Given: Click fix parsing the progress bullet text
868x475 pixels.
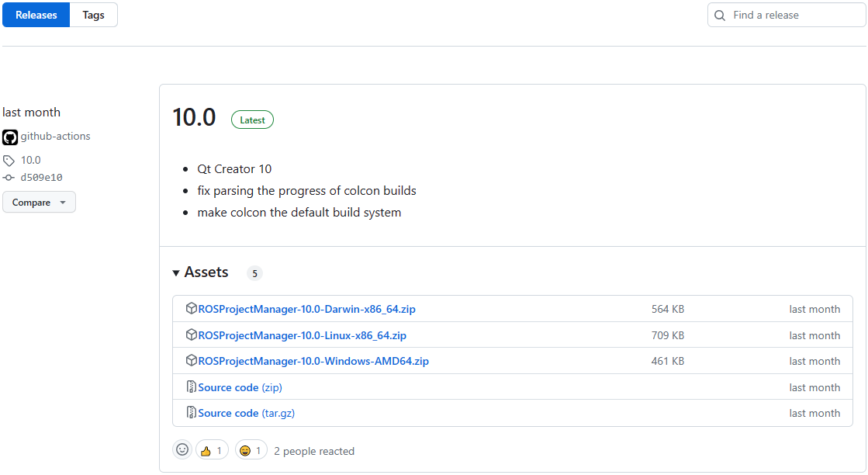Looking at the screenshot, I should [306, 191].
